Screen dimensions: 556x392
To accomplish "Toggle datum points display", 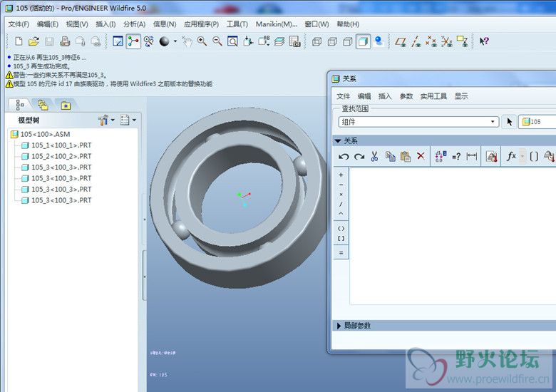I will [431, 42].
